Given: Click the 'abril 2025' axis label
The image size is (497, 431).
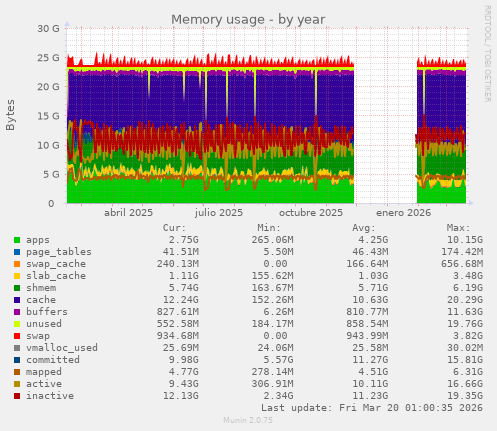Looking at the screenshot, I should coord(128,213).
